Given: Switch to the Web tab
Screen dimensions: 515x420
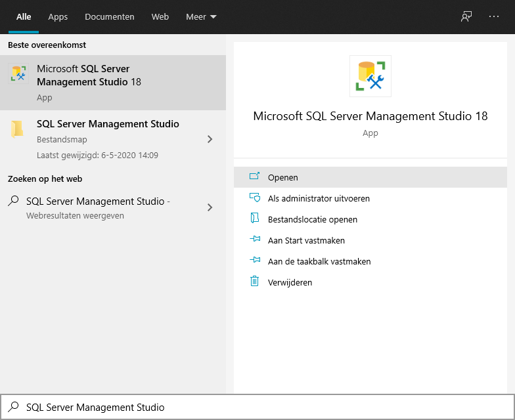Looking at the screenshot, I should (160, 17).
